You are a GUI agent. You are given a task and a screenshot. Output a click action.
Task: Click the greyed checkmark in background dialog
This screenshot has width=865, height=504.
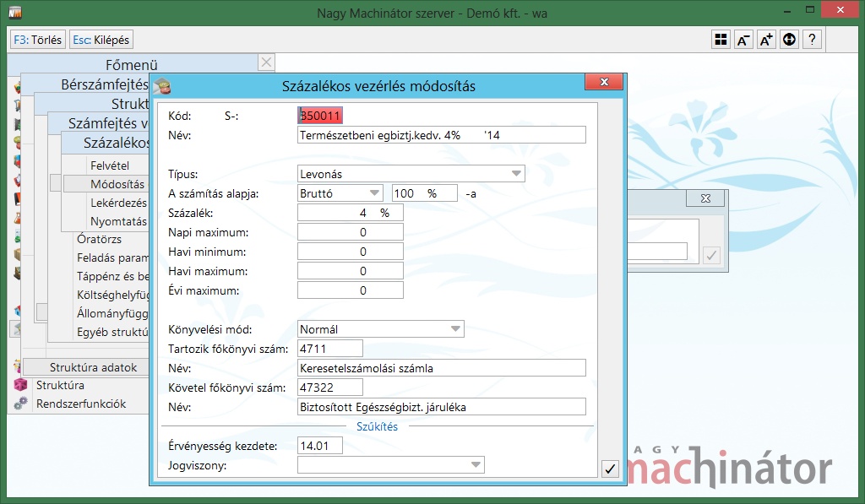(711, 255)
